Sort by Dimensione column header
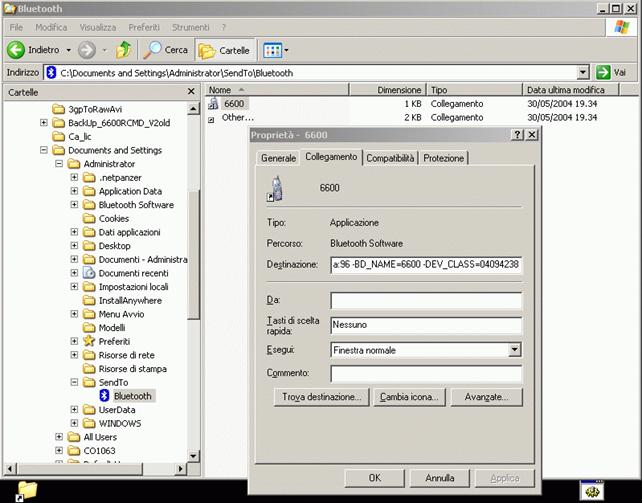This screenshot has width=642, height=503. click(387, 90)
